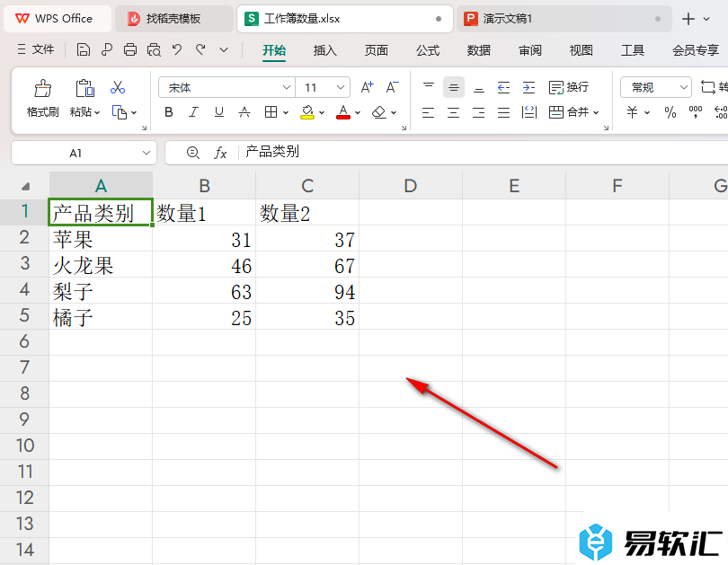Apply percent style format
Viewport: 728px width, 565px height.
tap(670, 112)
